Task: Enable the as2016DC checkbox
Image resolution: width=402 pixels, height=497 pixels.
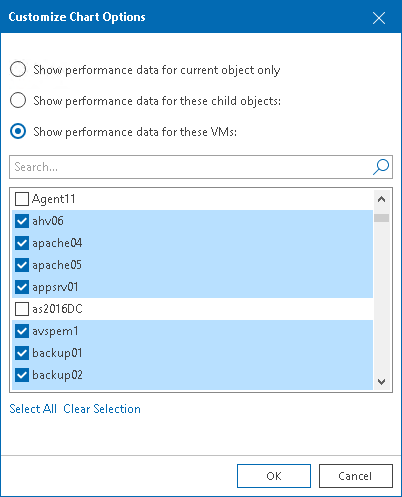Action: (22, 309)
